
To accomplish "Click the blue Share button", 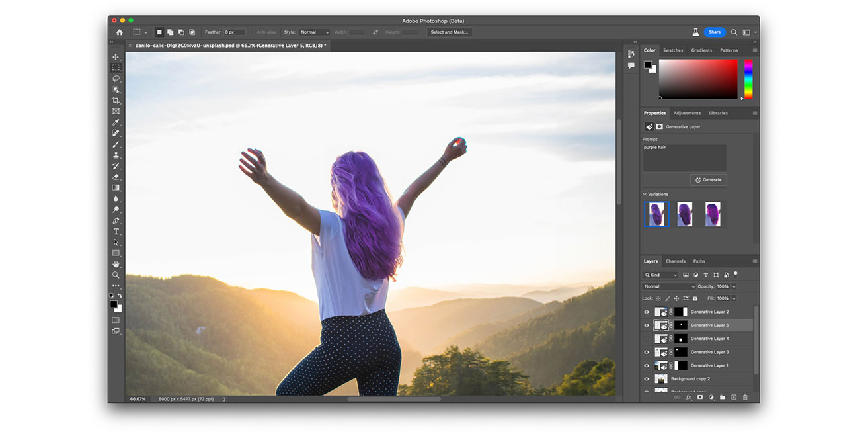I will tap(714, 32).
